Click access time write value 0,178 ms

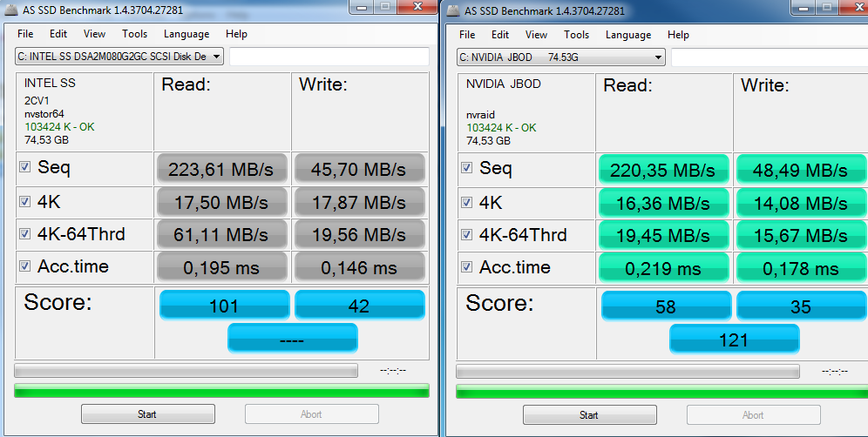click(x=801, y=269)
